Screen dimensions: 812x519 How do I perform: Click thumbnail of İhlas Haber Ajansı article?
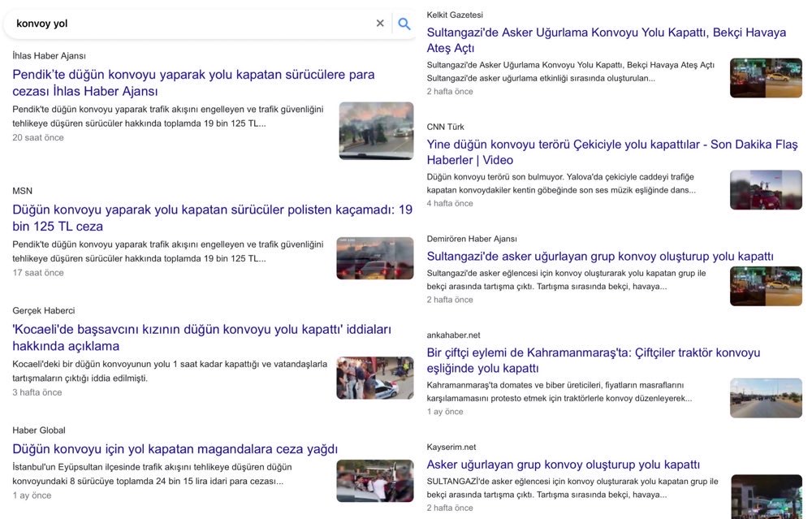click(376, 131)
